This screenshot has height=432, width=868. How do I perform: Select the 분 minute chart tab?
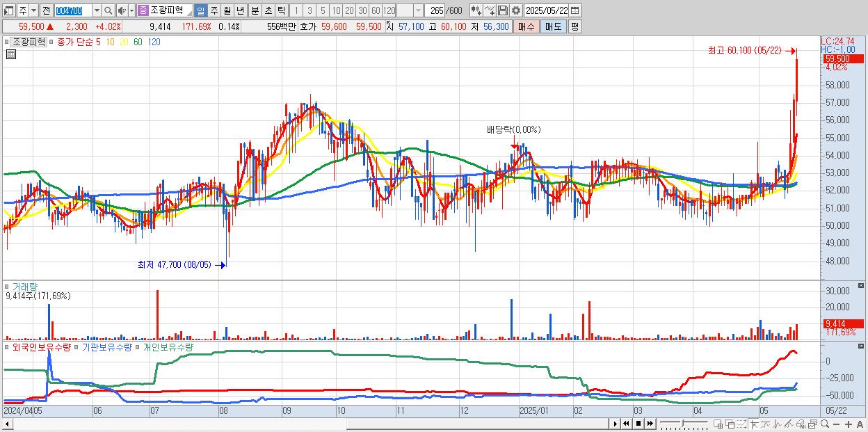tap(255, 10)
